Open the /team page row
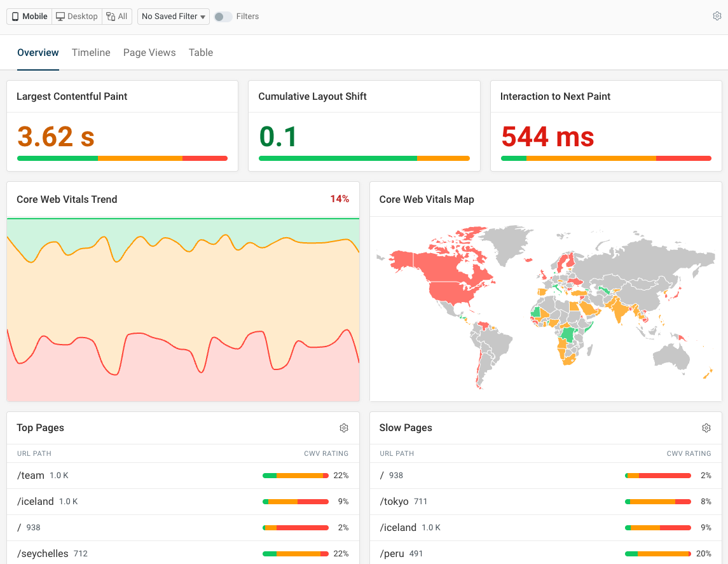The height and width of the screenshot is (564, 728). (31, 476)
